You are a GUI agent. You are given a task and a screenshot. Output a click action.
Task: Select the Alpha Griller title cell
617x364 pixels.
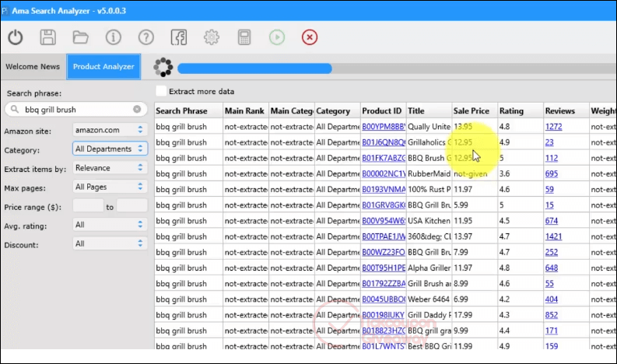point(429,268)
